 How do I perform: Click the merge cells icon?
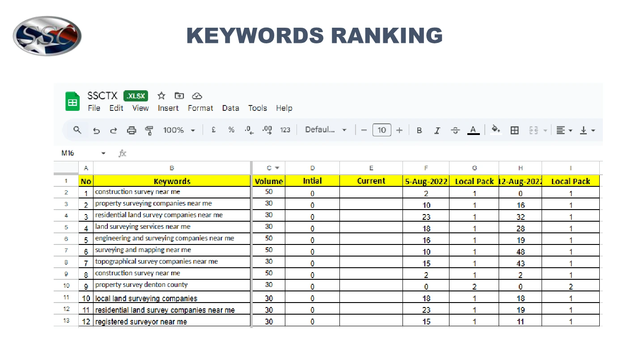click(534, 130)
